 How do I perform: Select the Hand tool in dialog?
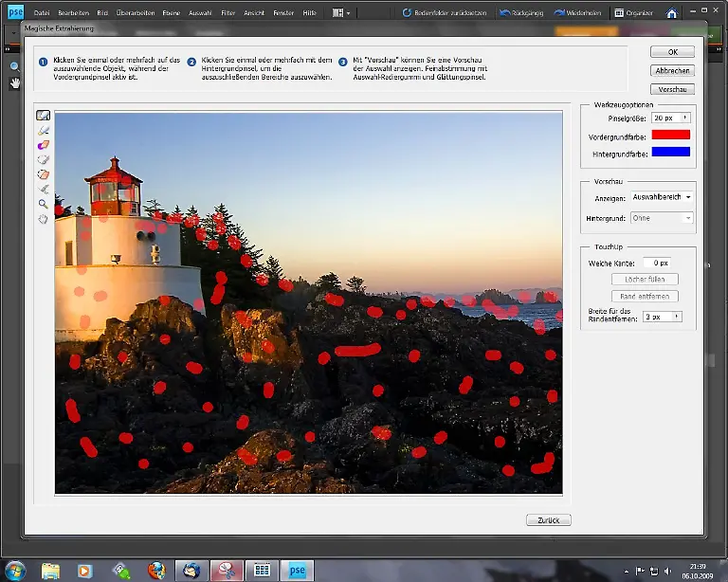coord(43,219)
